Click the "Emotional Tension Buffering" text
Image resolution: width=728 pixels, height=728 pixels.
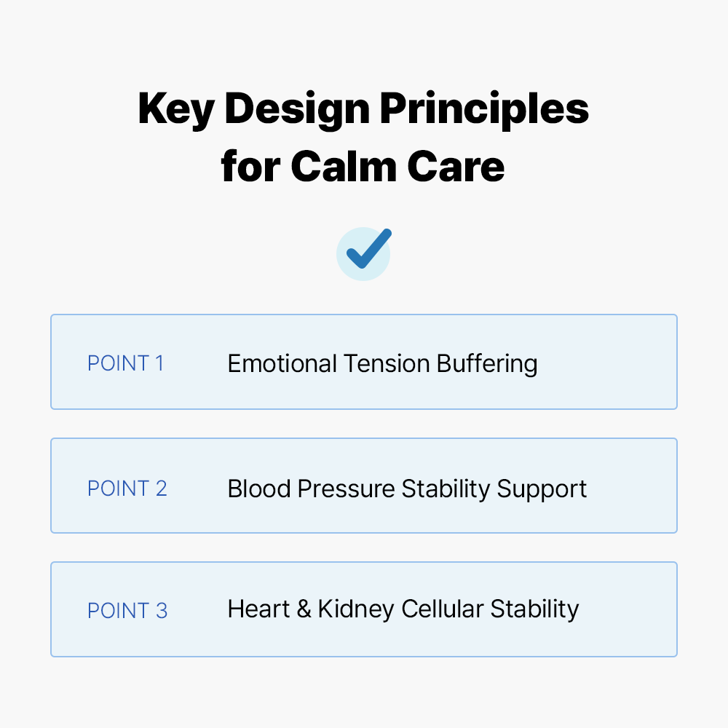[x=382, y=363]
